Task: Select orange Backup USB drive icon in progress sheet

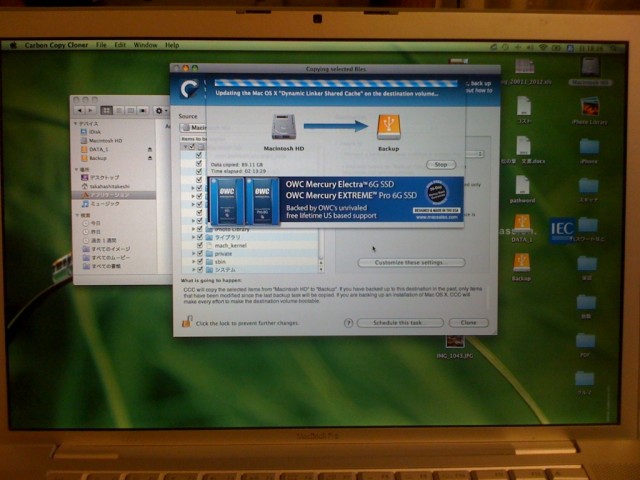Action: tap(389, 127)
